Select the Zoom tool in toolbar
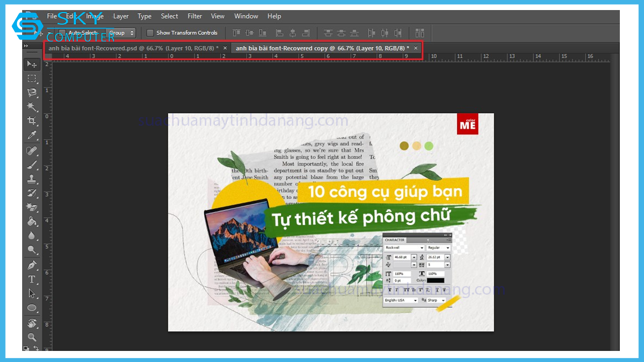Screen dimensions: 644x362 click(x=32, y=337)
